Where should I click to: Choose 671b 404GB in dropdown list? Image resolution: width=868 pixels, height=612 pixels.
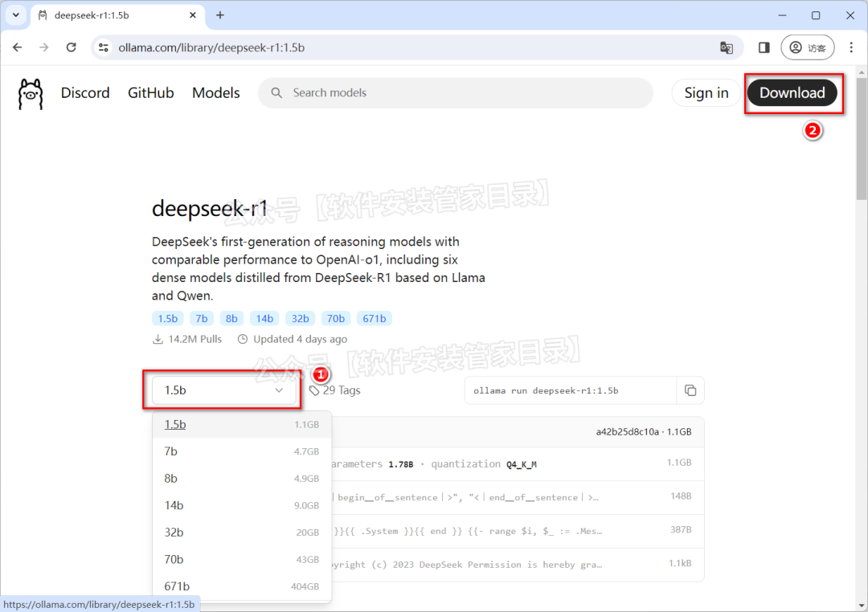click(x=242, y=586)
